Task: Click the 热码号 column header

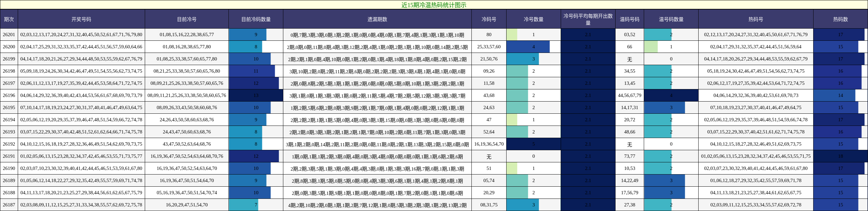Action: (756, 19)
